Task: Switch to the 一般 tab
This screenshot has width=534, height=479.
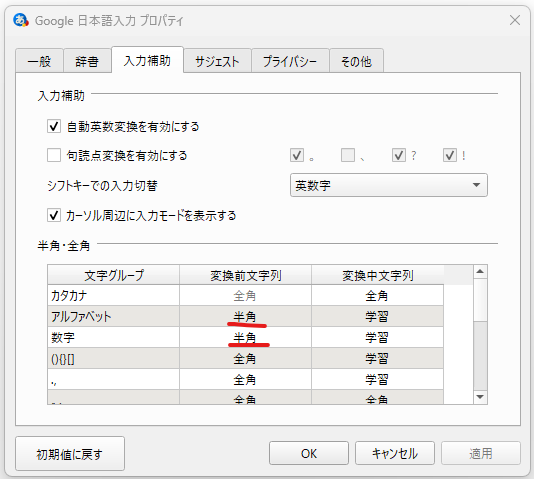Action: [x=39, y=61]
